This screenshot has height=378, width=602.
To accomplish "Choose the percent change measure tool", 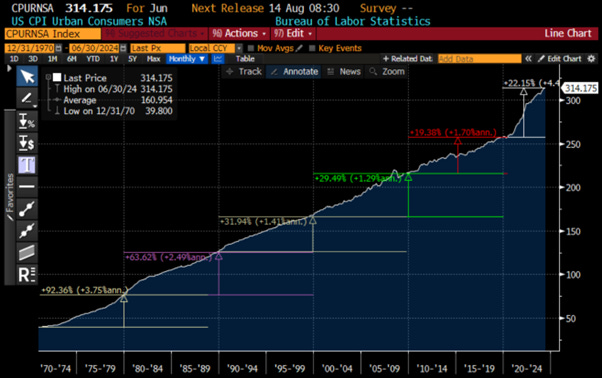I will pos(27,121).
